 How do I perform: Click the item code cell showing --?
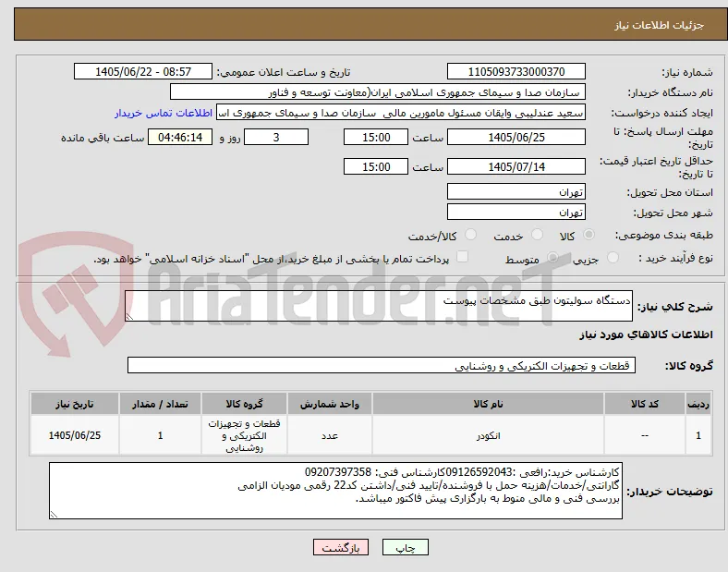(x=645, y=435)
